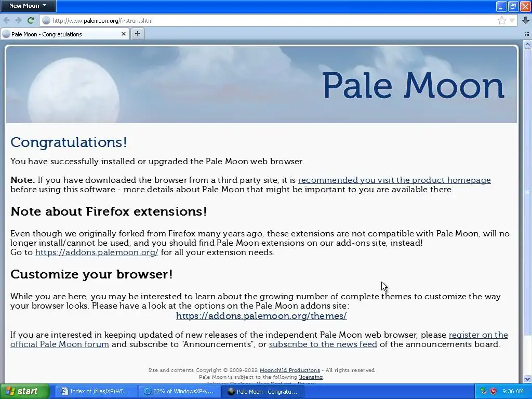Click the Pale Moon banner image
532x399 pixels.
point(262,85)
